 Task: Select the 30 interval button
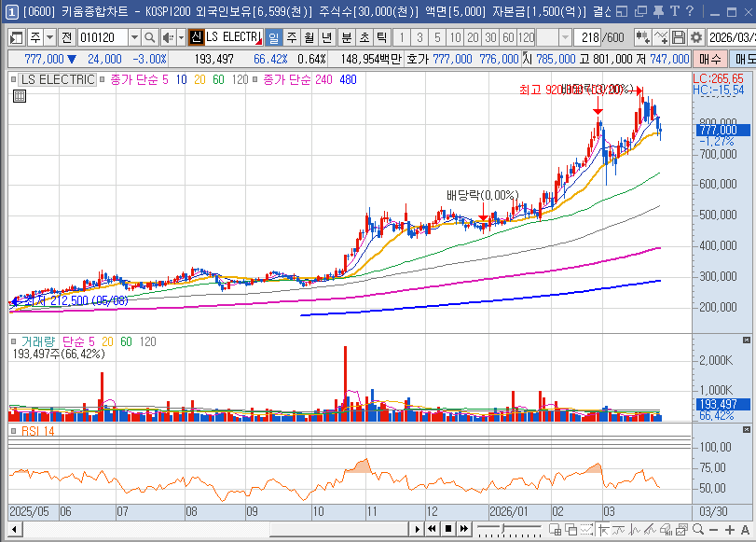point(491,37)
